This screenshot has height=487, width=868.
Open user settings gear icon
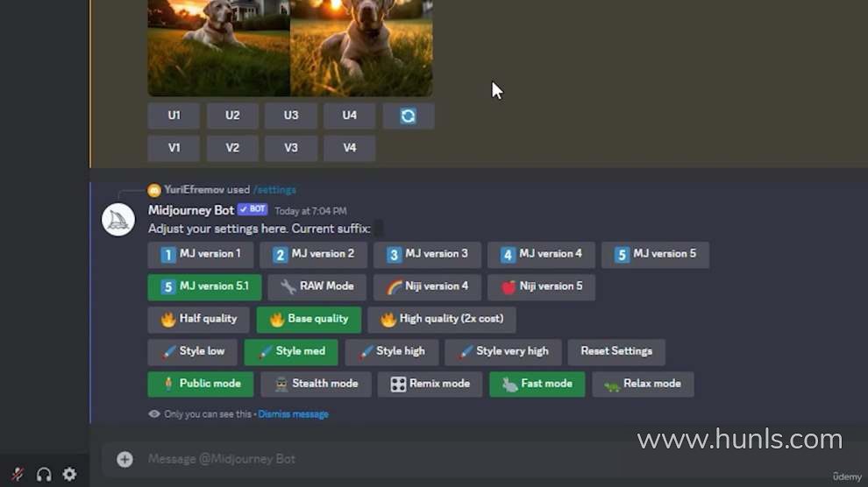[x=70, y=474]
